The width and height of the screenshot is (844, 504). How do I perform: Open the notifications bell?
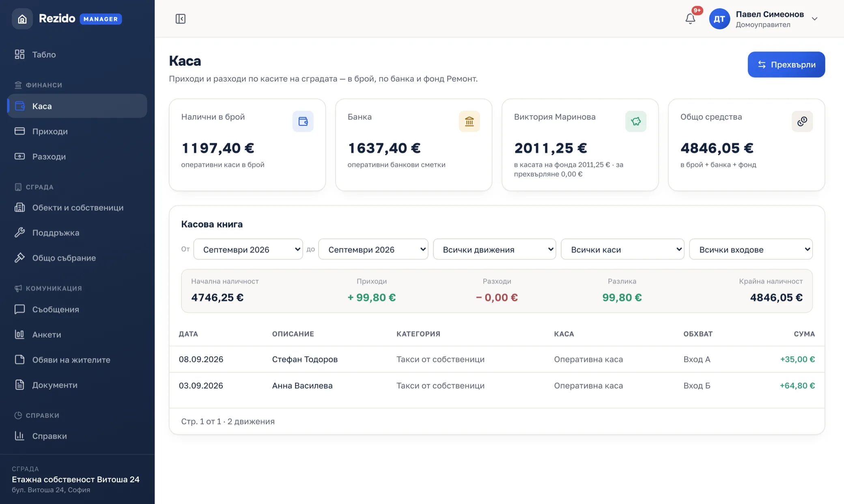tap(690, 19)
